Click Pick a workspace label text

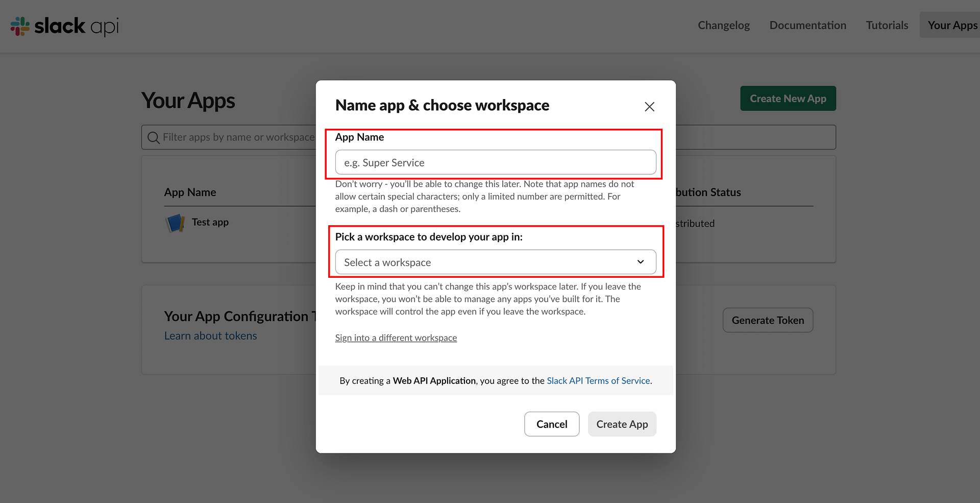point(429,237)
